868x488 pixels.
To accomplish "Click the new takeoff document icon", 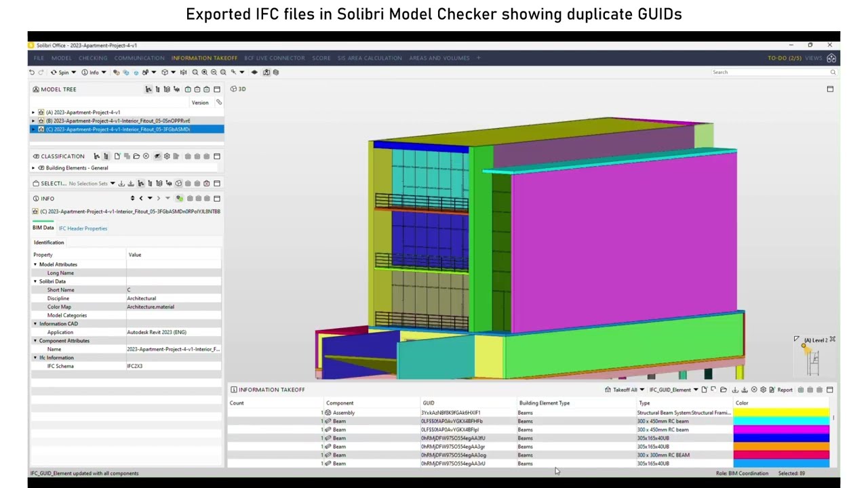I will 705,390.
